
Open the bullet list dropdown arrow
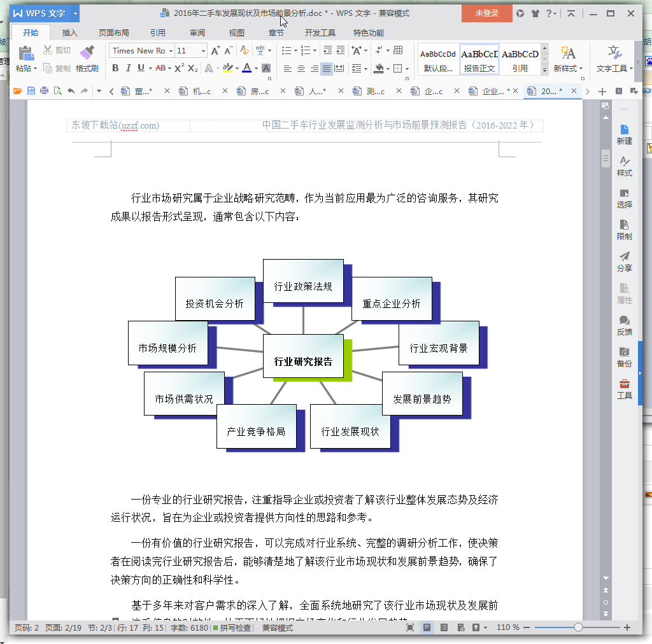(x=295, y=51)
